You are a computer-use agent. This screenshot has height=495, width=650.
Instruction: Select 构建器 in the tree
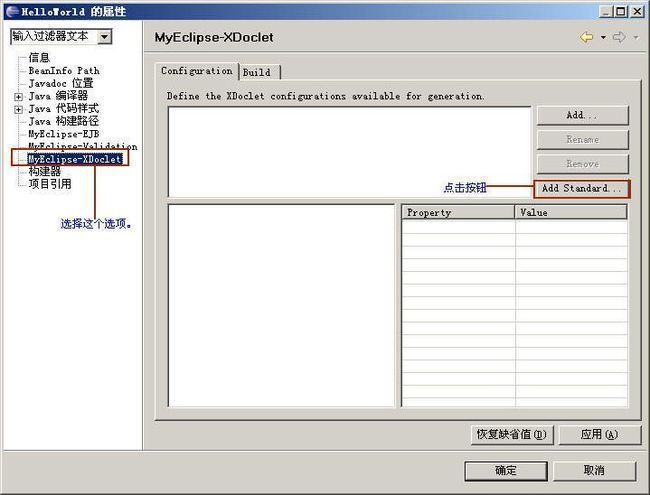[x=44, y=171]
